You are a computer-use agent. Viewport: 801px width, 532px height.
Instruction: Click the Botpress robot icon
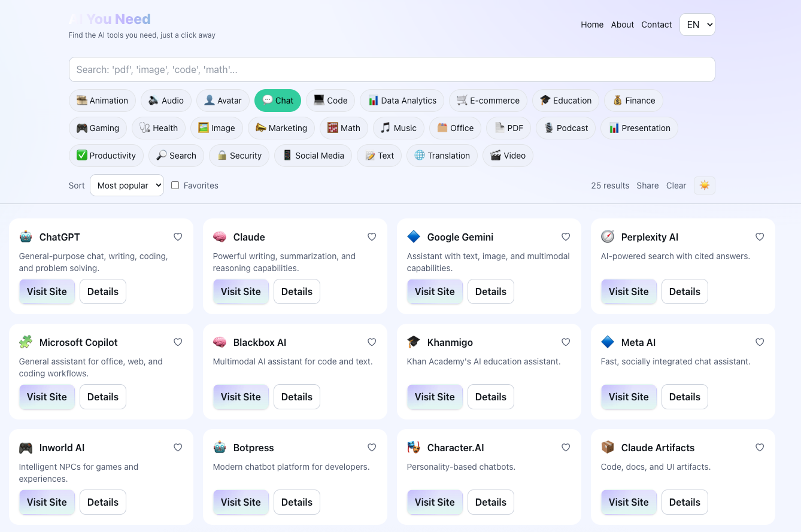[x=220, y=448]
